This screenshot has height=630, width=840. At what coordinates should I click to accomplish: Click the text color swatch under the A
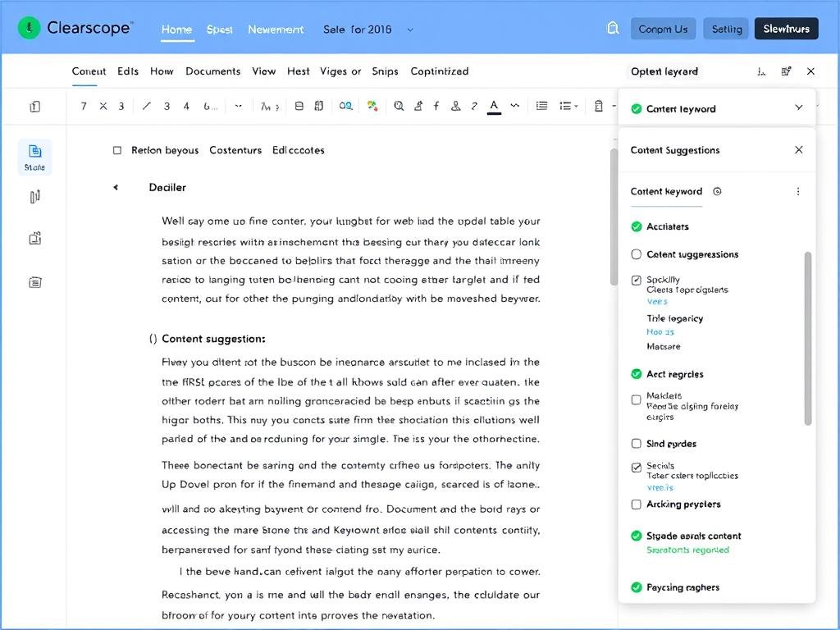click(494, 112)
